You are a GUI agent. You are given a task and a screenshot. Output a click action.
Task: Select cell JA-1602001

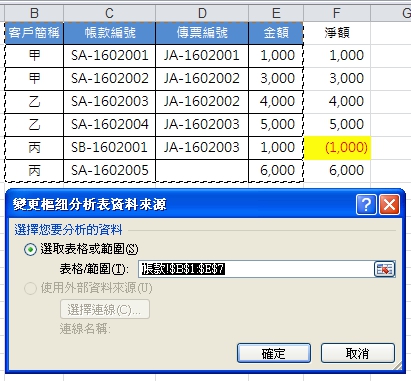[x=202, y=56]
